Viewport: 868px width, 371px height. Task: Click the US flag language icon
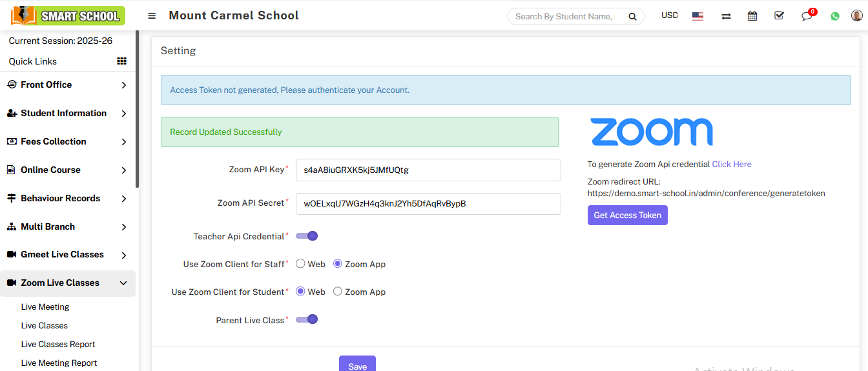697,16
